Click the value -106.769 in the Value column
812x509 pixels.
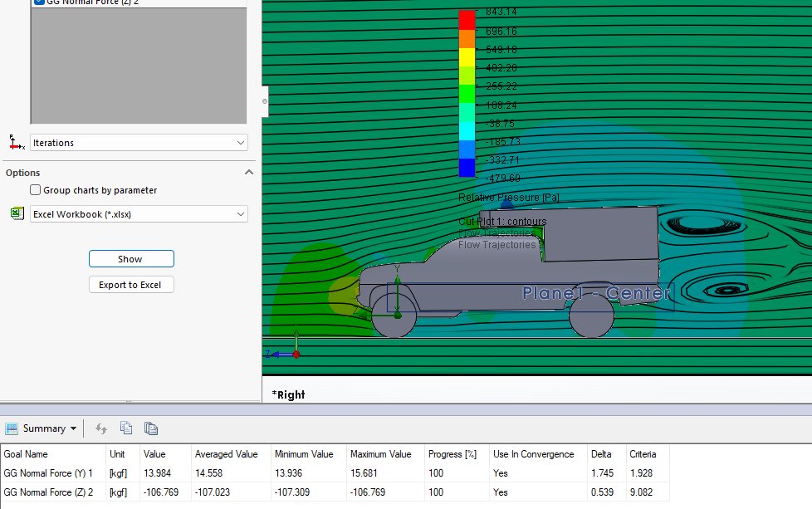click(160, 492)
